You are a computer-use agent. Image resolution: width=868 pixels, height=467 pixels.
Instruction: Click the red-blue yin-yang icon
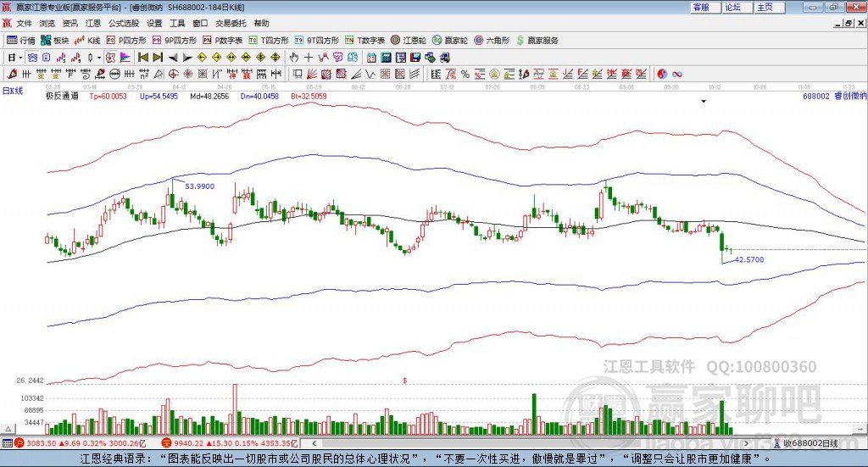661,74
